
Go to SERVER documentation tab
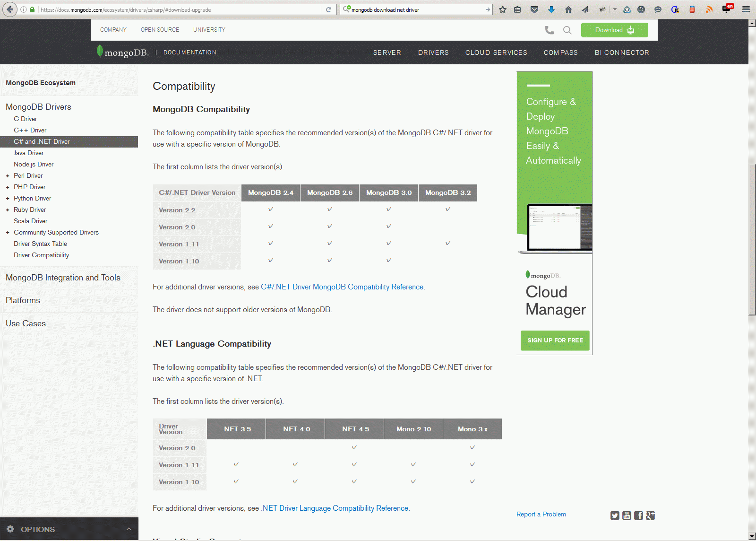click(387, 52)
